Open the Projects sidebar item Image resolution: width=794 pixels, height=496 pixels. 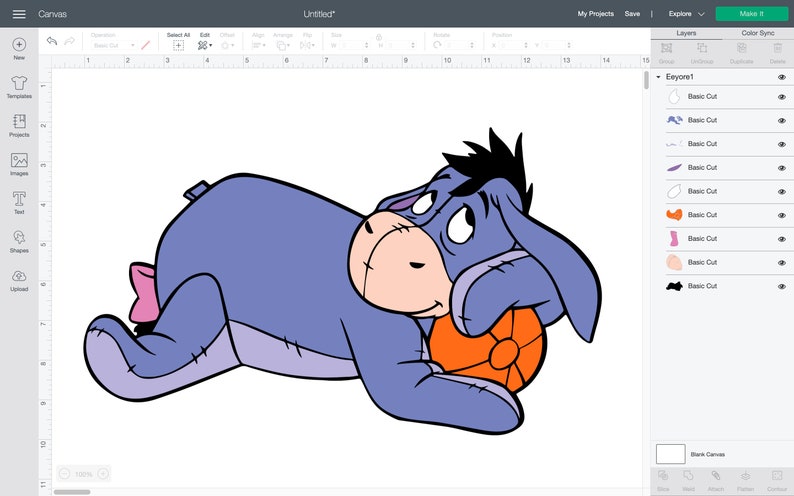[x=19, y=126]
